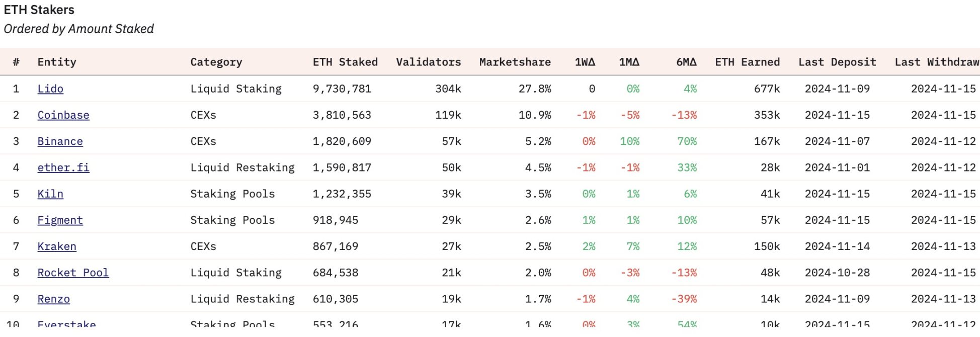Click the Last Withdraw column header
The image size is (980, 337).
coord(936,62)
